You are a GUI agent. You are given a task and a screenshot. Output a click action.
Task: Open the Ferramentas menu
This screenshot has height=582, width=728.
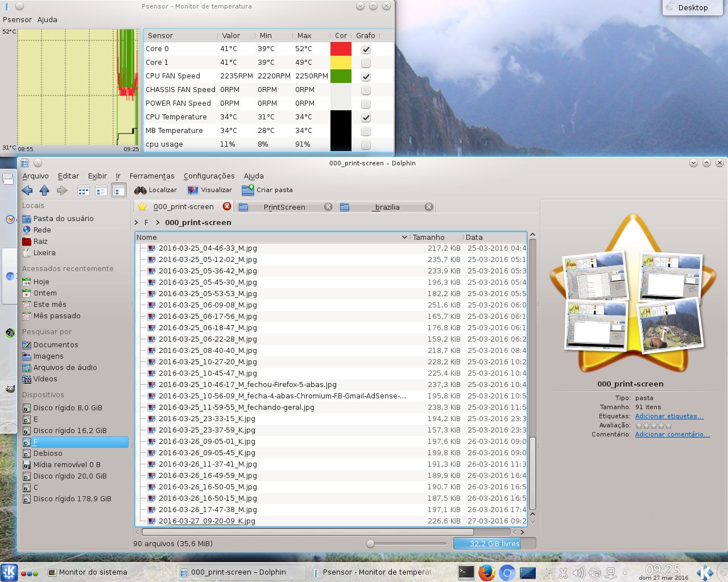pyautogui.click(x=152, y=176)
